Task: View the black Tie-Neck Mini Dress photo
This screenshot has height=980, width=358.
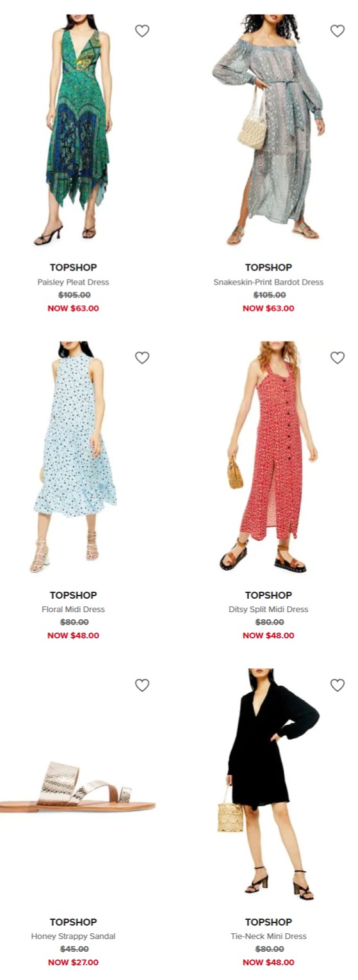Action: pos(268,786)
